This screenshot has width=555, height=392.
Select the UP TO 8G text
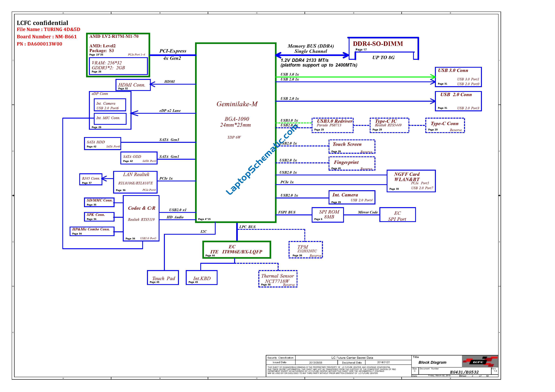click(x=383, y=58)
